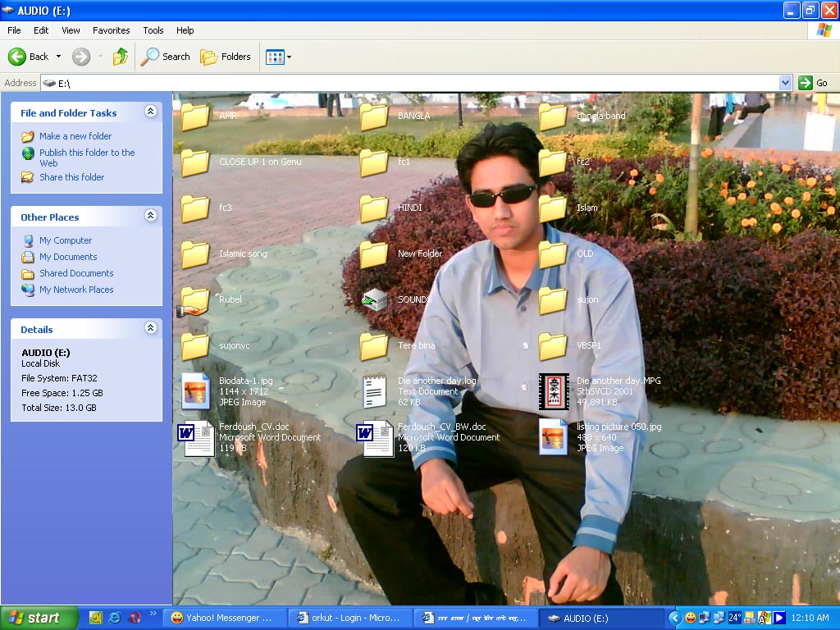Click the Forward navigation button

click(x=81, y=57)
